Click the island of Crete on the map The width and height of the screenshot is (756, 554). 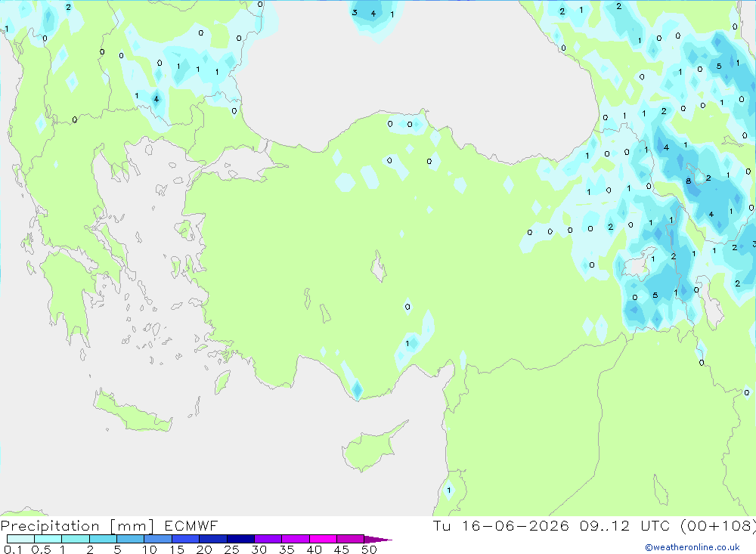tap(132, 413)
